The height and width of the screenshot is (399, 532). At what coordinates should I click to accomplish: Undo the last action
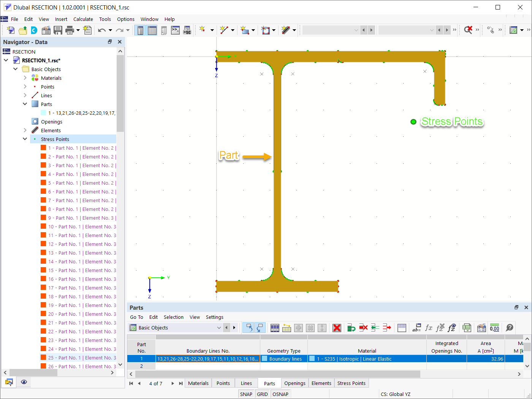coord(101,30)
